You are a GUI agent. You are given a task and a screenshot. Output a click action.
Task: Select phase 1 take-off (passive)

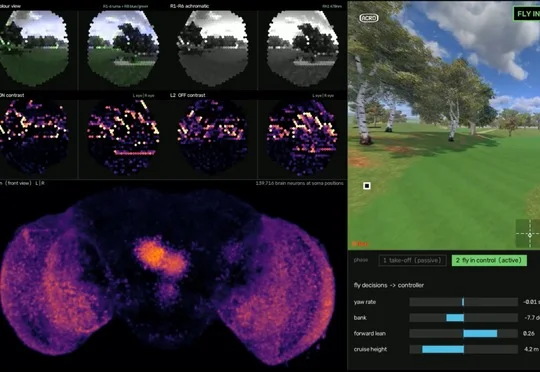(413, 260)
